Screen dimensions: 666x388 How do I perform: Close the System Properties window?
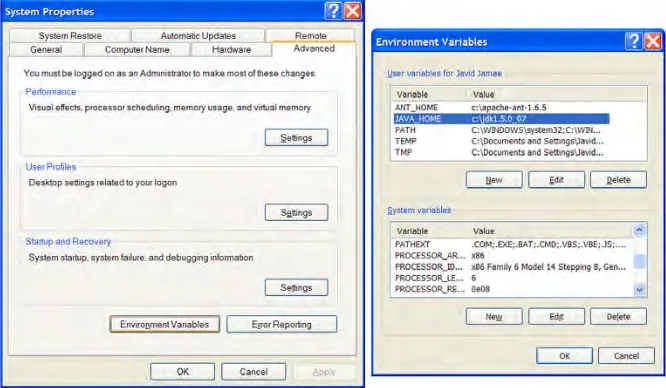pyautogui.click(x=353, y=11)
